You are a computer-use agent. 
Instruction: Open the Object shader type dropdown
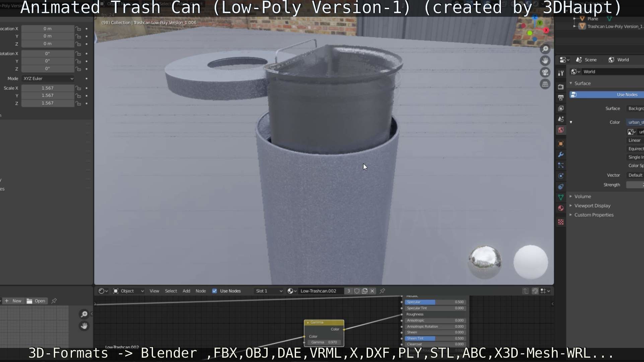tap(128, 291)
